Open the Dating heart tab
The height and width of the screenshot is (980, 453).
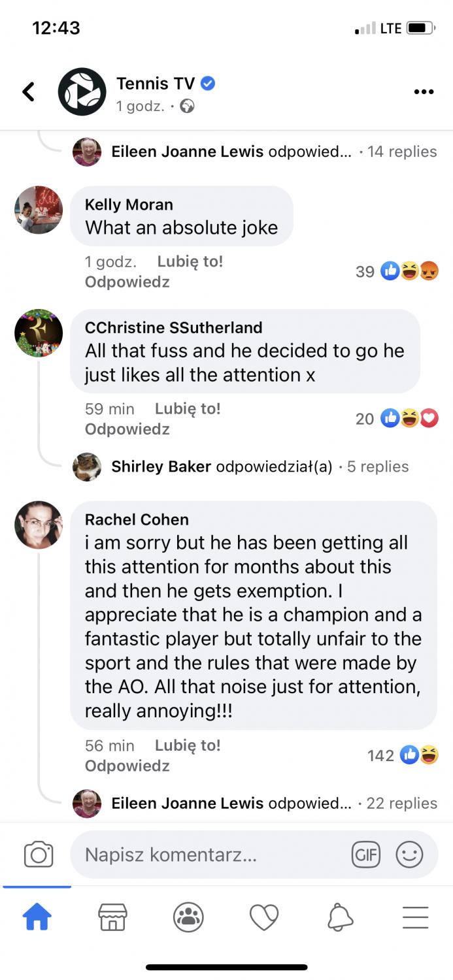[x=264, y=917]
